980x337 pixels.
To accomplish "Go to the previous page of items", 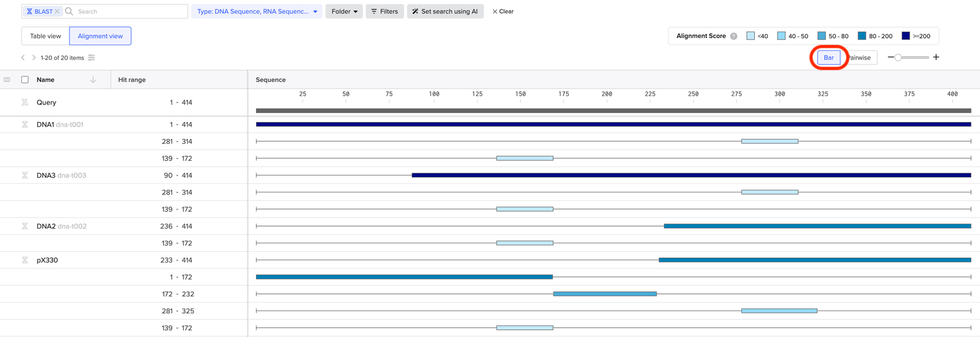I will (x=23, y=57).
